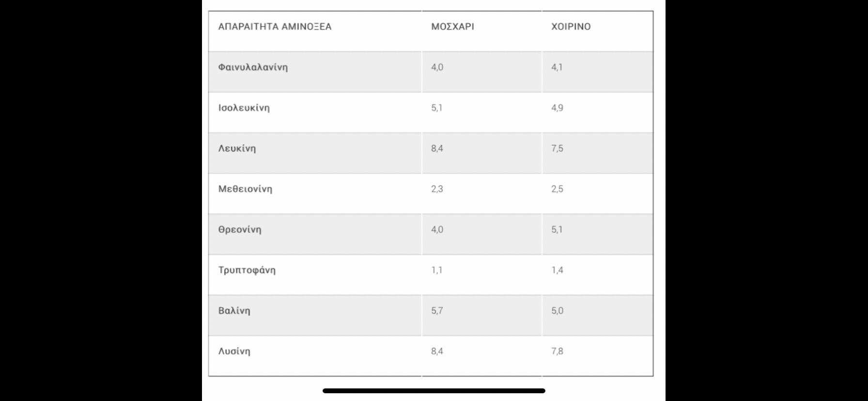Select the Τρυπτοφάνη row label
This screenshot has height=401, width=868.
click(x=247, y=270)
